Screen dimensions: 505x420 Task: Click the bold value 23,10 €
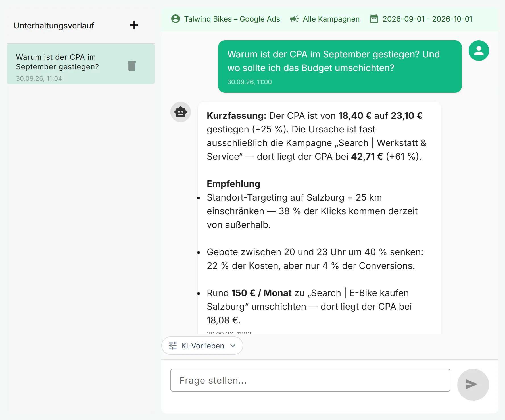coord(406,116)
